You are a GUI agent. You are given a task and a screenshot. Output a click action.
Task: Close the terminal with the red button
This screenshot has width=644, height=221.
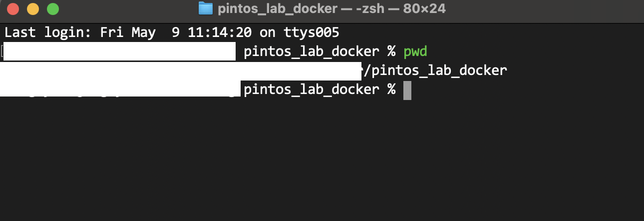point(13,9)
